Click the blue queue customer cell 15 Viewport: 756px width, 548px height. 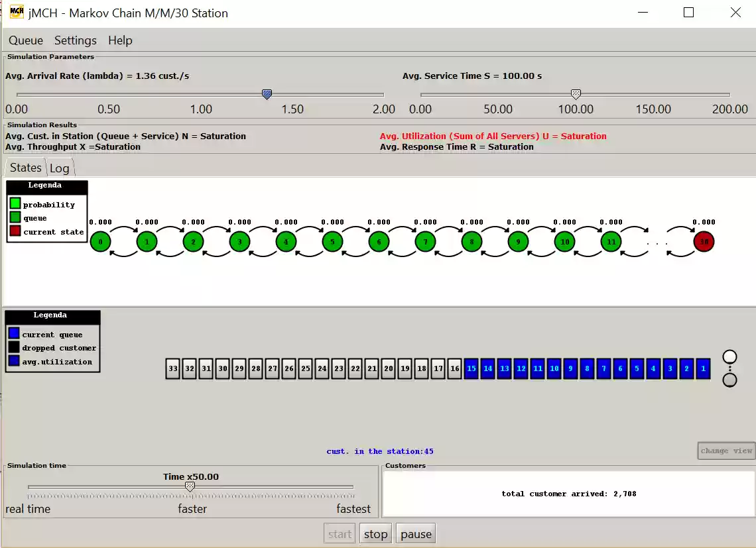[472, 369]
